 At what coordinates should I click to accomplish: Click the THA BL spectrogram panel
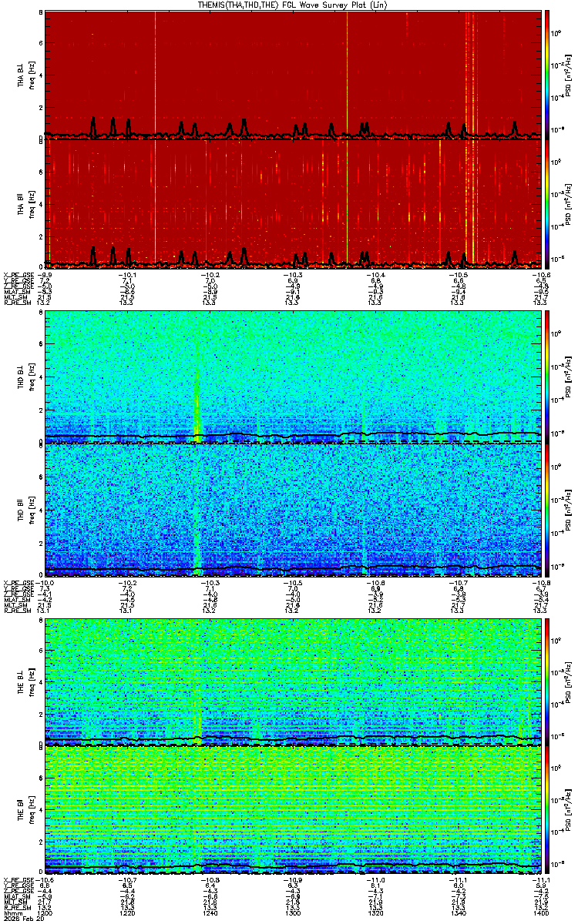tap(294, 75)
